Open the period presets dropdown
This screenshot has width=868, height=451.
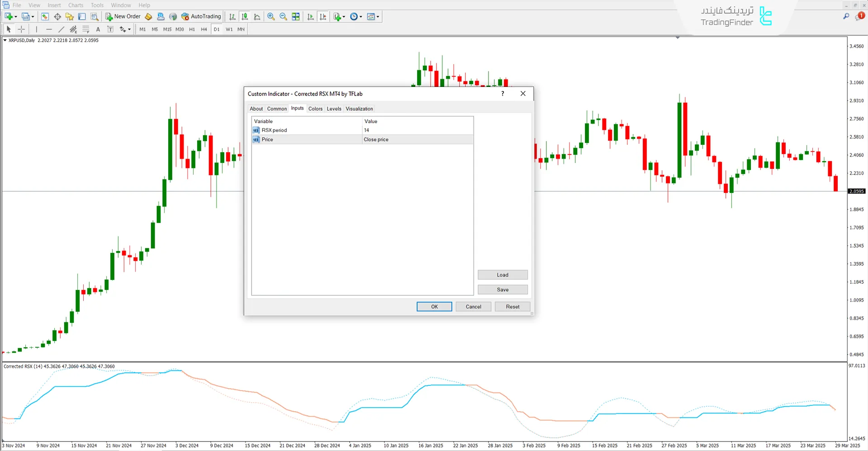tap(360, 16)
